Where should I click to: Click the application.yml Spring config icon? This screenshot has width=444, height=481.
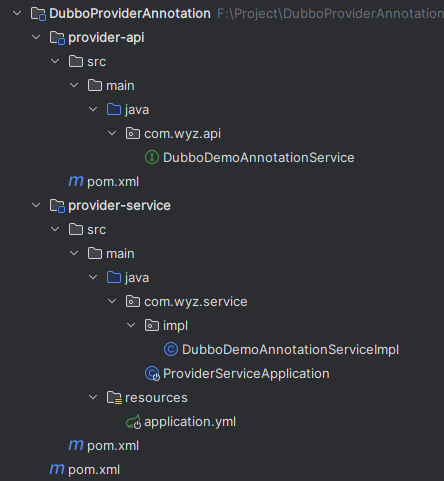[x=133, y=422]
